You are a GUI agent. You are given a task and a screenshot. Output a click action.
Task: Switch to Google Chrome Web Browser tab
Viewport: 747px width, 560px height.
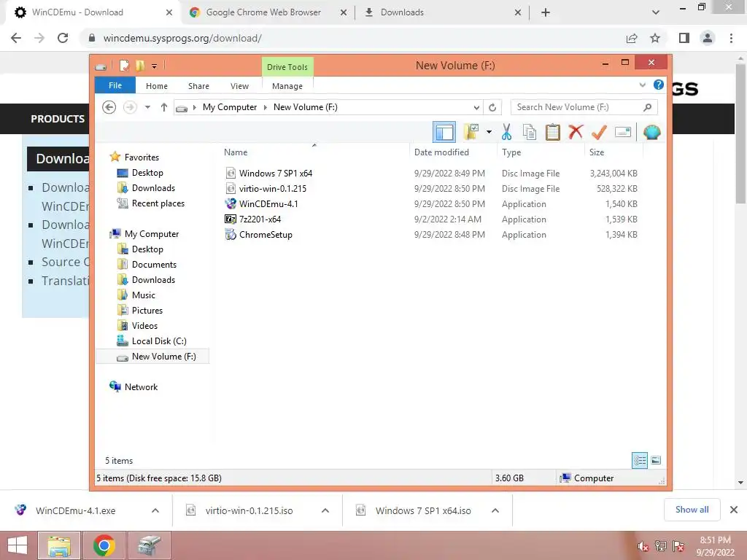coord(263,12)
